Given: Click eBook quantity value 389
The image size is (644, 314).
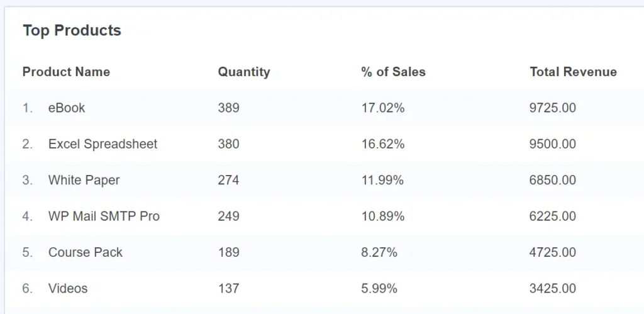Looking at the screenshot, I should pyautogui.click(x=228, y=108).
